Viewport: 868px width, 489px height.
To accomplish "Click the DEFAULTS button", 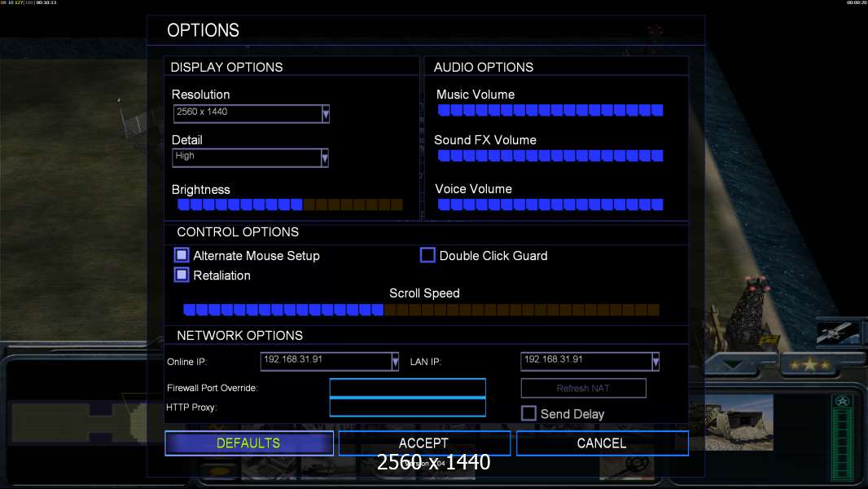I will 249,443.
